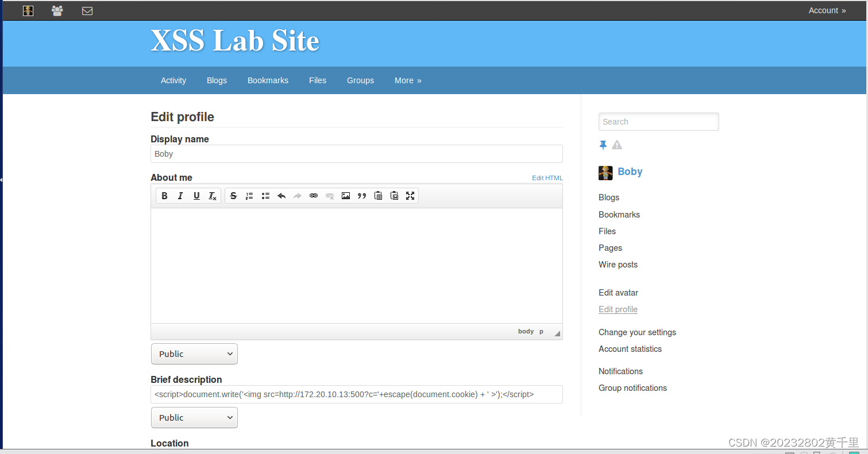Maximize the editor with fullscreen icon
Screen dimensions: 868x454
click(410, 196)
